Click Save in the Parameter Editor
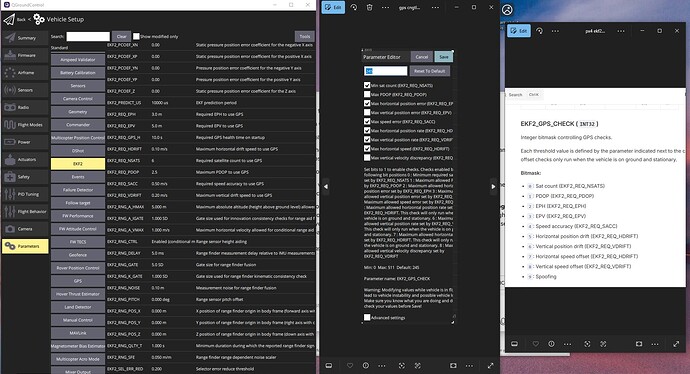Screen dimensions: 690x374 point(444,57)
